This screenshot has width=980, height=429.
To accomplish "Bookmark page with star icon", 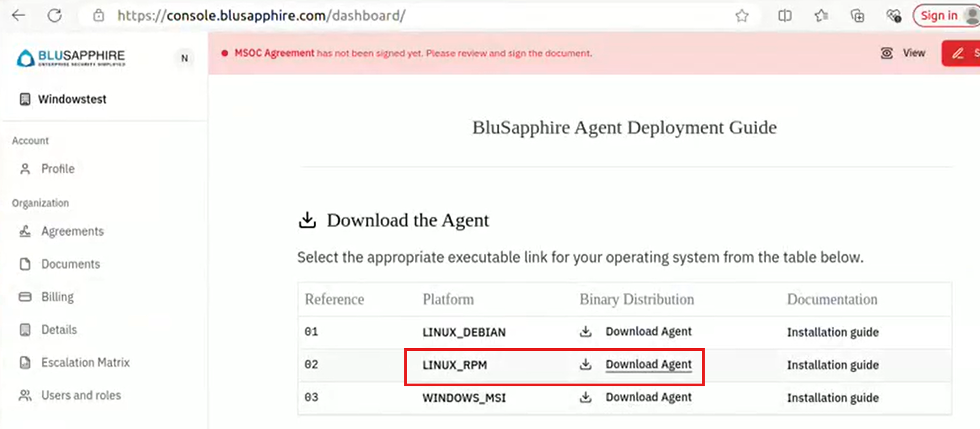I will coord(741,16).
